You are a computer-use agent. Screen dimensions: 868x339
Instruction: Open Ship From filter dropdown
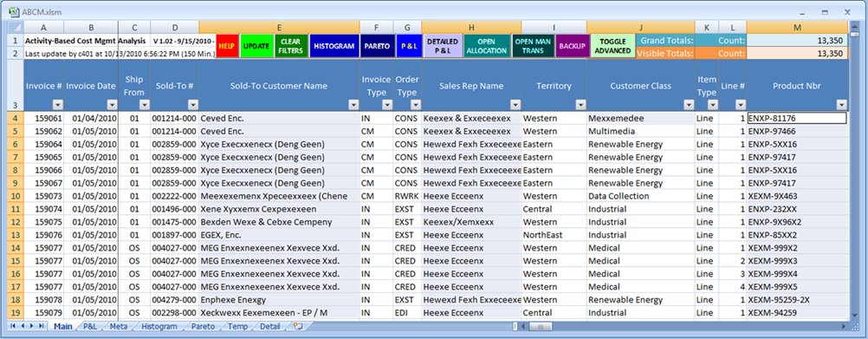click(144, 105)
